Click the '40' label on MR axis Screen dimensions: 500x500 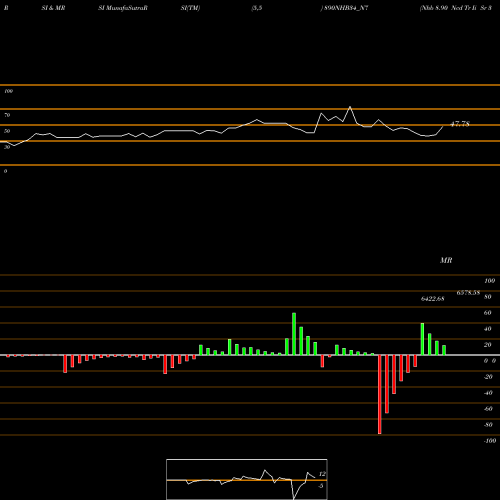[488, 329]
